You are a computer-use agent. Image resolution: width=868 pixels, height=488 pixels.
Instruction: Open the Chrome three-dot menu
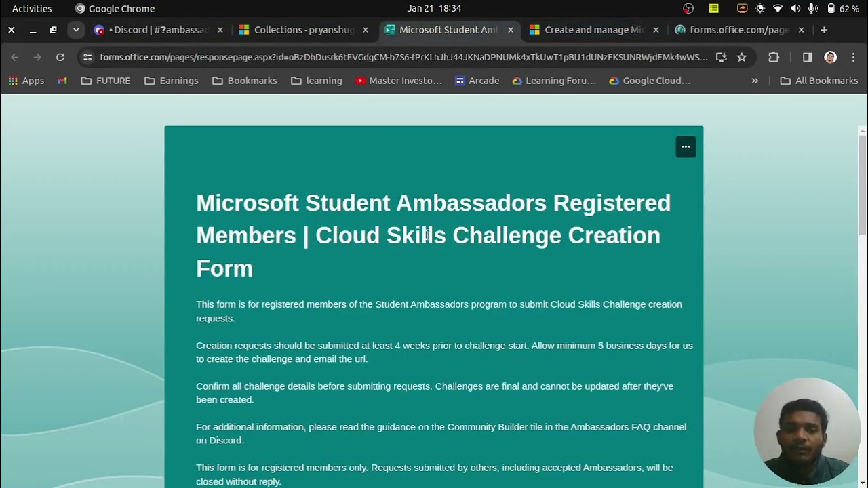(x=853, y=58)
